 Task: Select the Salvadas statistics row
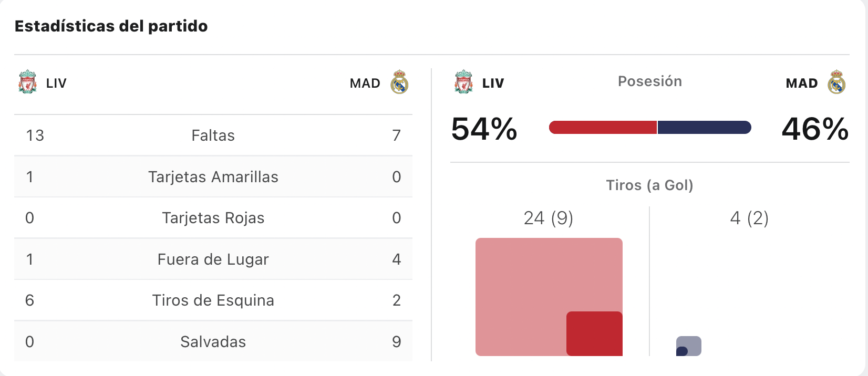click(213, 341)
